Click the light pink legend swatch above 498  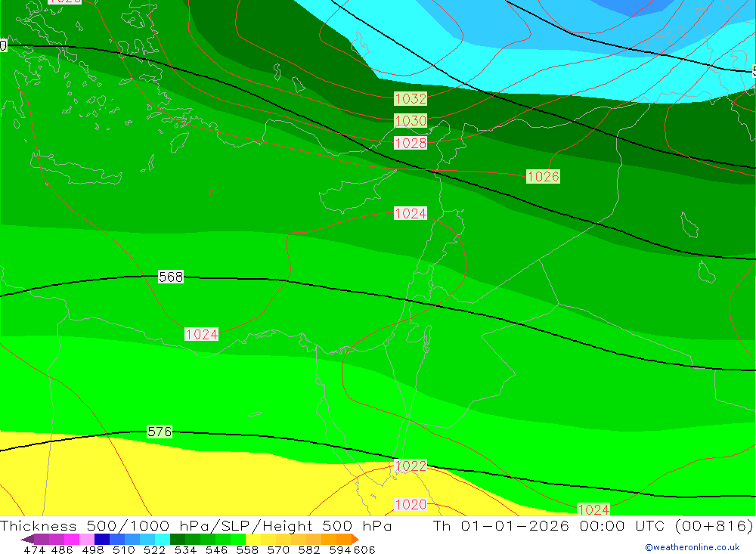click(85, 539)
